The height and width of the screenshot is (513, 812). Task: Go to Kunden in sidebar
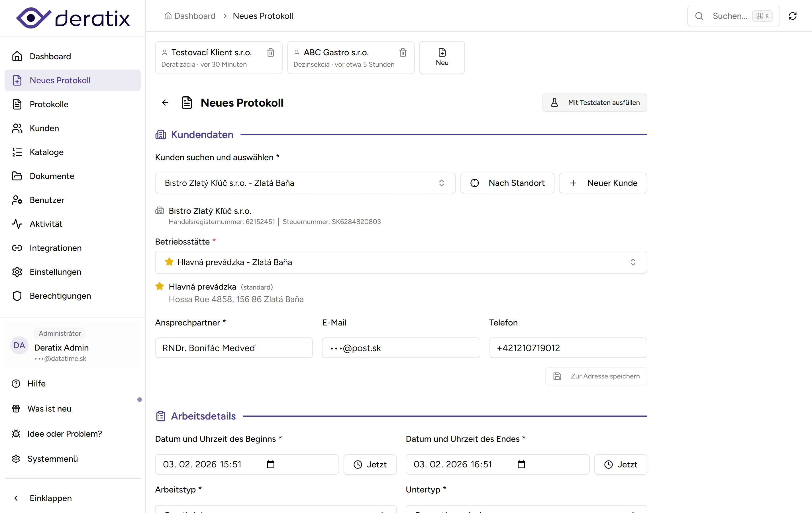[x=44, y=128]
